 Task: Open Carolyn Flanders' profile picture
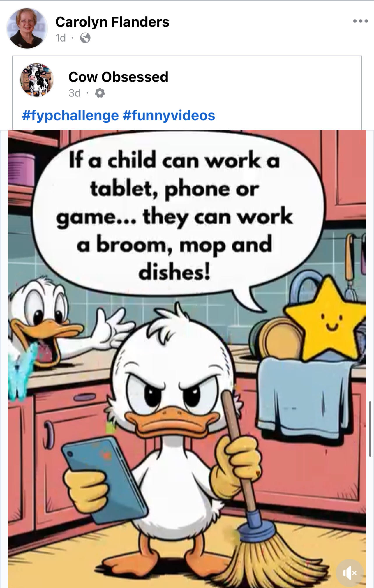point(27,28)
